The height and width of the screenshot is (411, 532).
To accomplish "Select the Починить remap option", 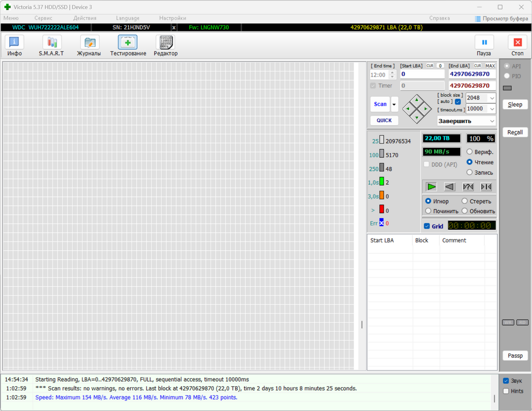I will (428, 211).
